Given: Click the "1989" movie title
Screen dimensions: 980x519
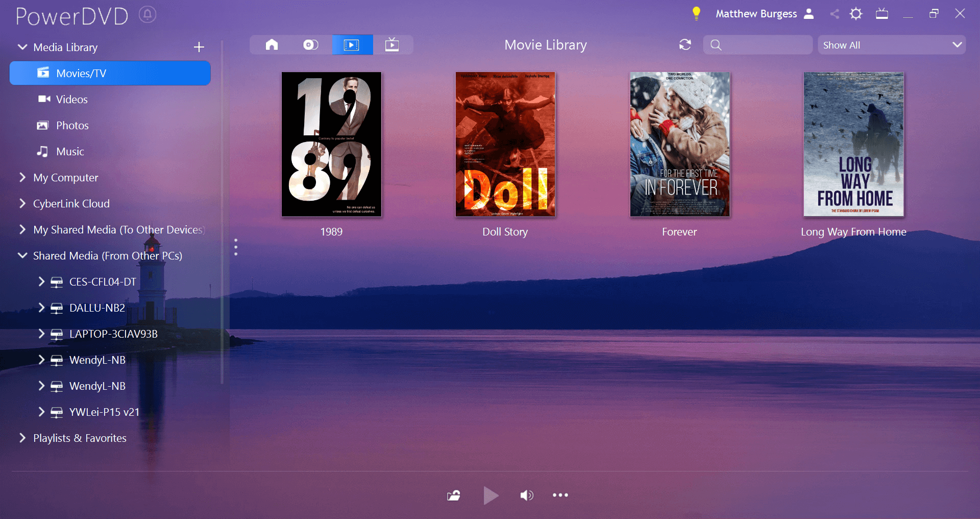Looking at the screenshot, I should (x=331, y=231).
